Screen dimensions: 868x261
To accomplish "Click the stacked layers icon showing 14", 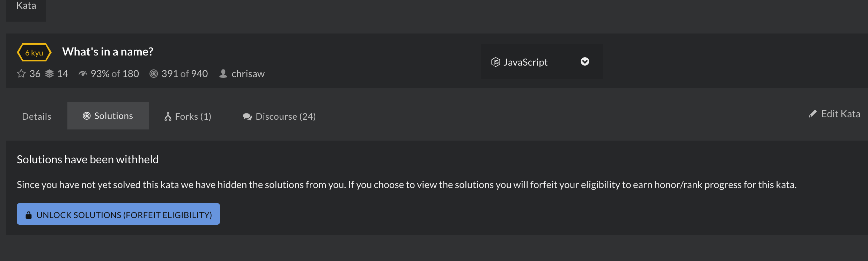I will (x=49, y=74).
